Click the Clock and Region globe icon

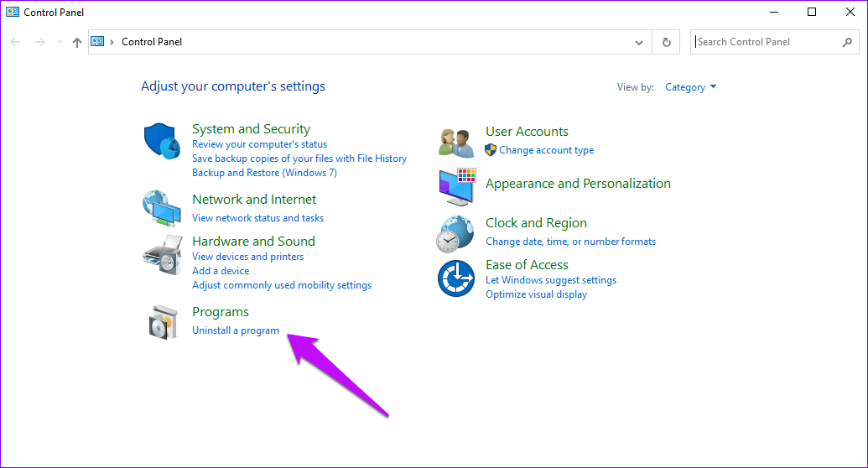[455, 234]
